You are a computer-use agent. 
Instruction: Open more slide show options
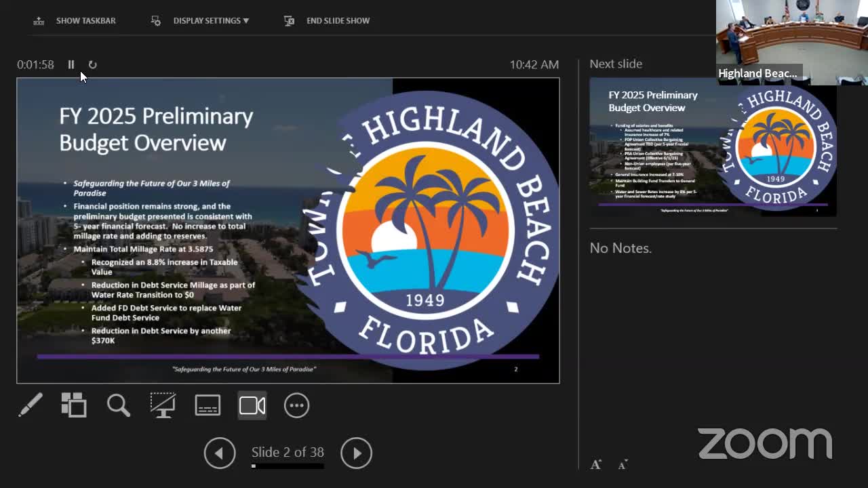(x=296, y=405)
